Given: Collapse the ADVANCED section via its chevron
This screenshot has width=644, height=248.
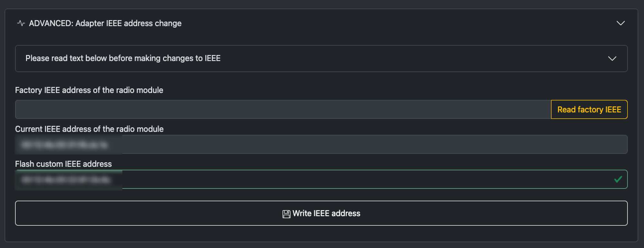Looking at the screenshot, I should click(x=620, y=23).
